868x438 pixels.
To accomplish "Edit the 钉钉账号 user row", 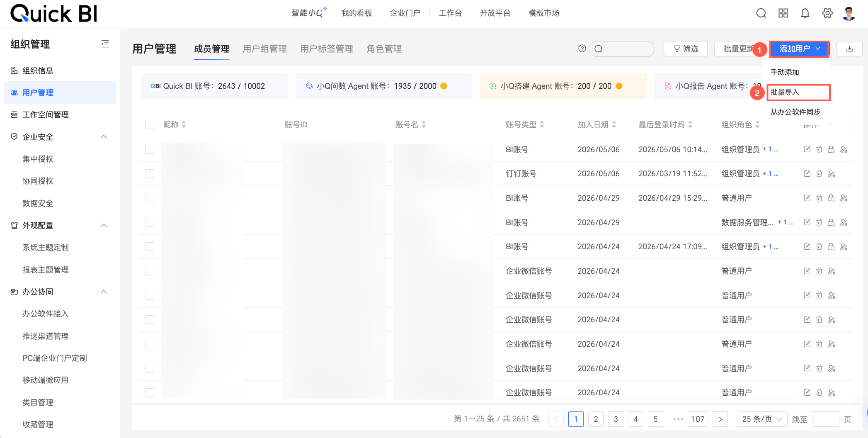I will pyautogui.click(x=807, y=174).
